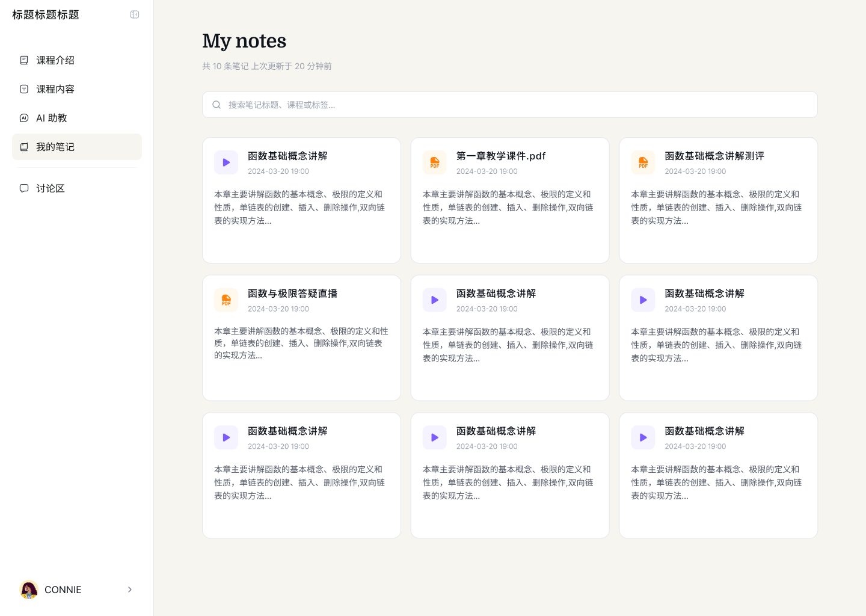Click the play icon on 函数基础概念讲解测评 row card
866x616 pixels.
[x=643, y=162]
